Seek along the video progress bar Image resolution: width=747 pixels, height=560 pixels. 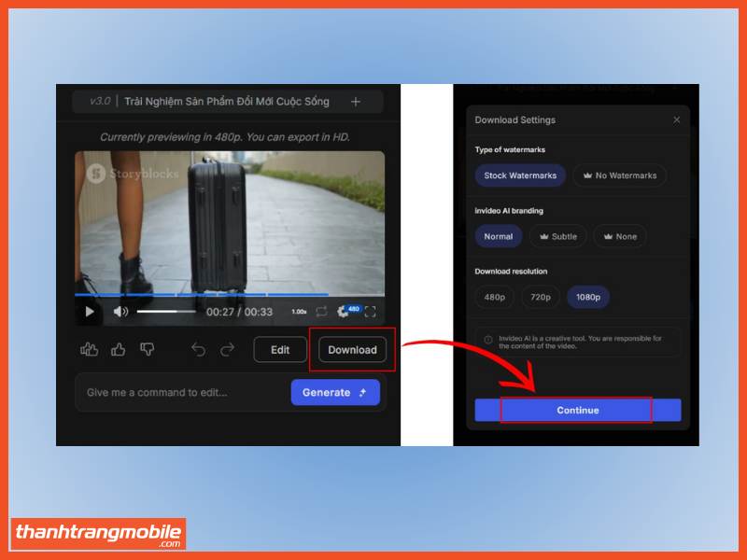pyautogui.click(x=230, y=295)
